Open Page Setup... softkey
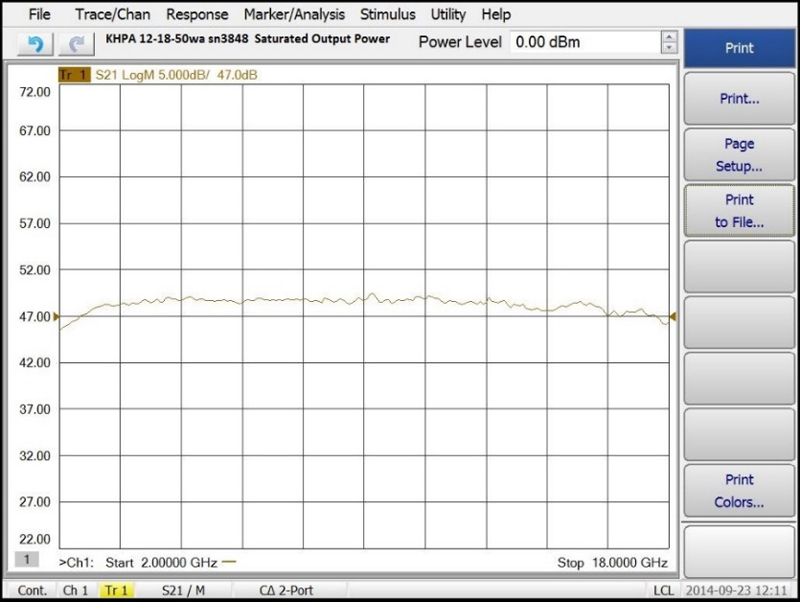Viewport: 800px width, 602px height. click(739, 155)
